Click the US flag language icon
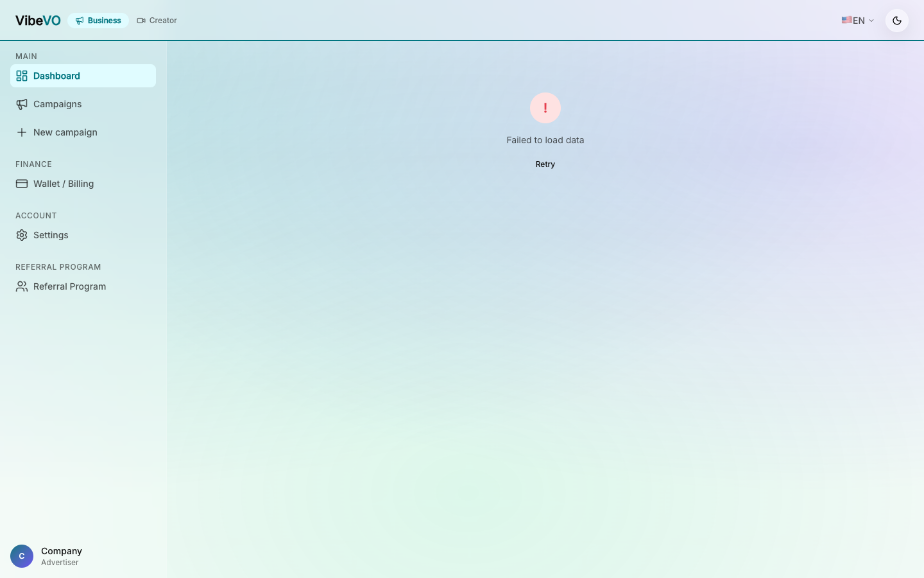 tap(847, 20)
